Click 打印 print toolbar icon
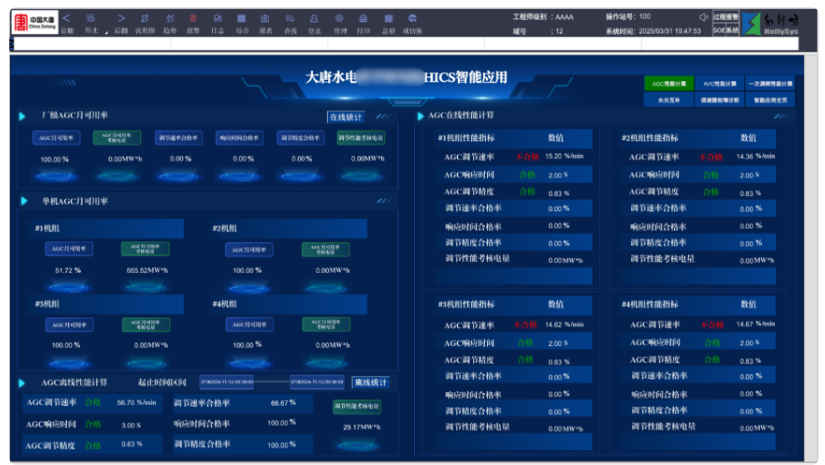Viewport: 825px width, 465px height. click(x=364, y=23)
